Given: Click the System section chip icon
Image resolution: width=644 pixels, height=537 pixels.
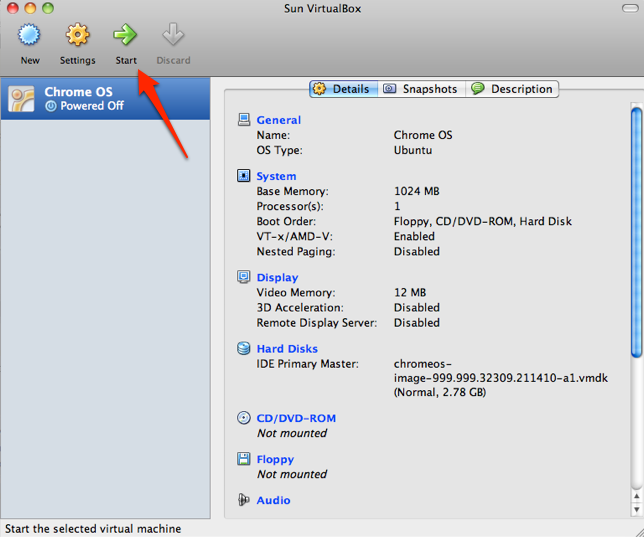Looking at the screenshot, I should [244, 175].
